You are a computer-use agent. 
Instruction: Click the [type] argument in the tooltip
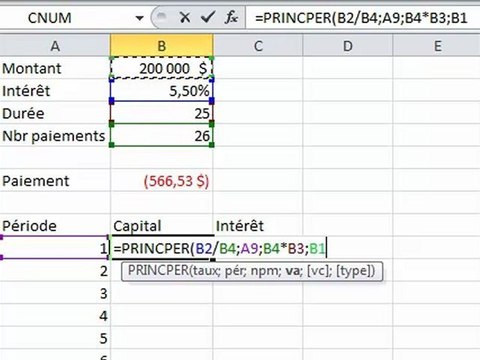(x=353, y=270)
